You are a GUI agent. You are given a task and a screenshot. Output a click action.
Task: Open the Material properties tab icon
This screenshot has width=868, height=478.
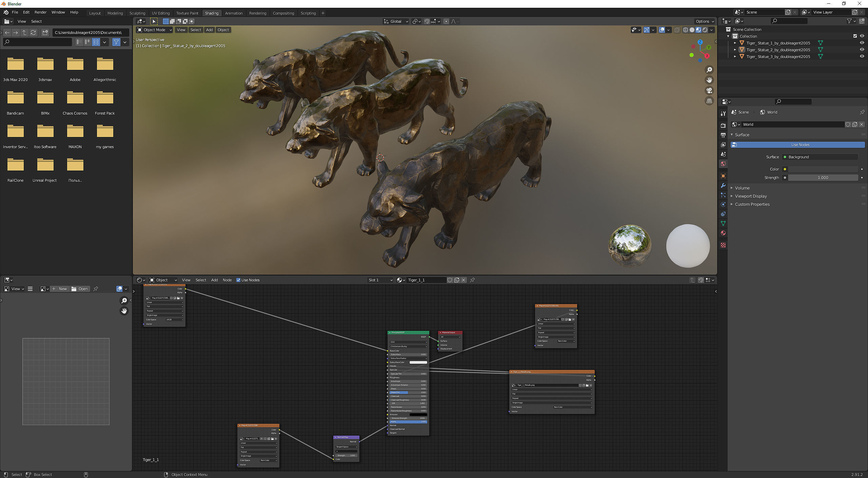click(x=723, y=233)
